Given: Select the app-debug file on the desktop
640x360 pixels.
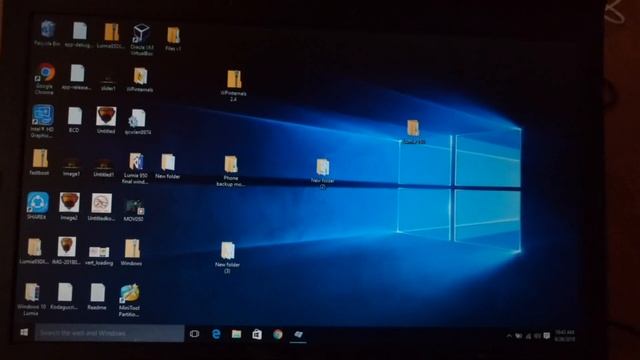Looking at the screenshot, I should click(79, 34).
